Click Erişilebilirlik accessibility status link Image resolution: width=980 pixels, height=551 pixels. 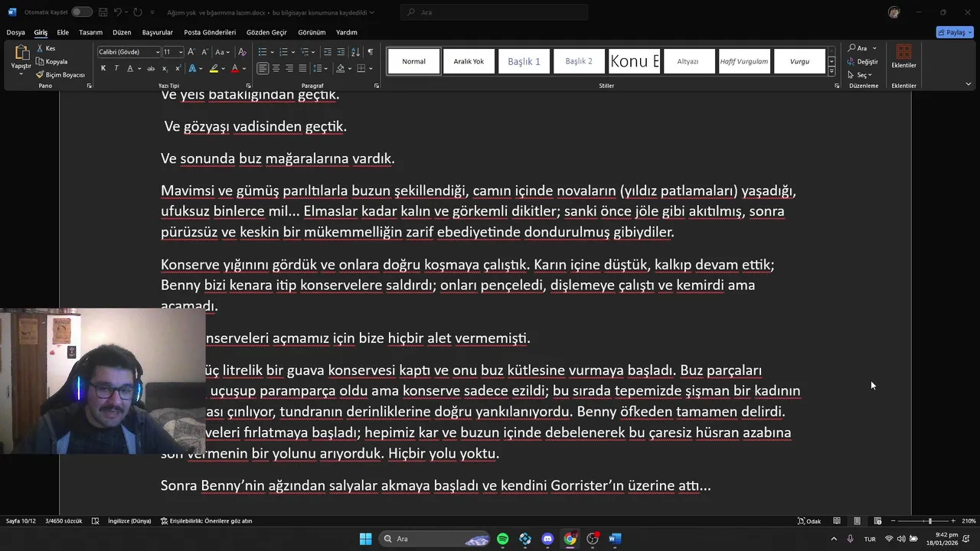tap(206, 521)
